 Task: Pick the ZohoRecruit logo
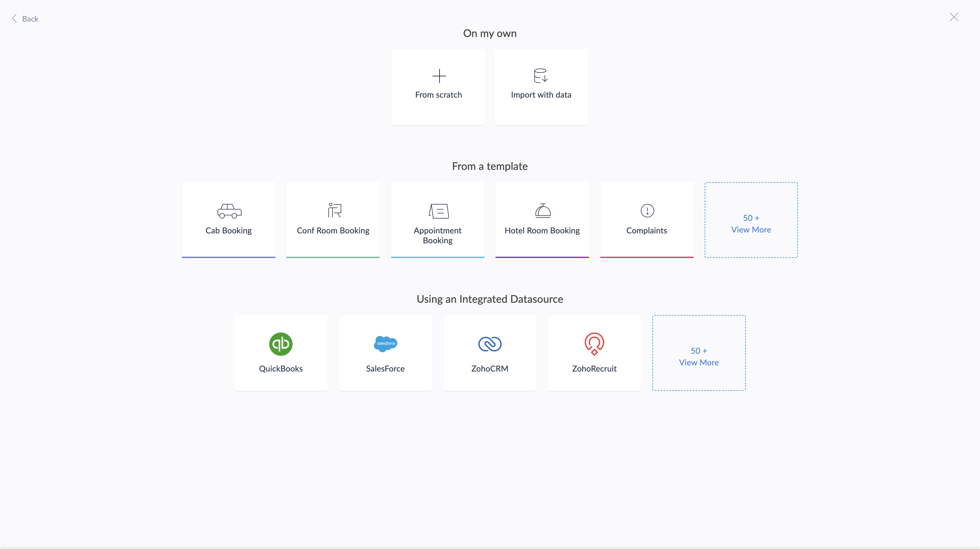[594, 344]
